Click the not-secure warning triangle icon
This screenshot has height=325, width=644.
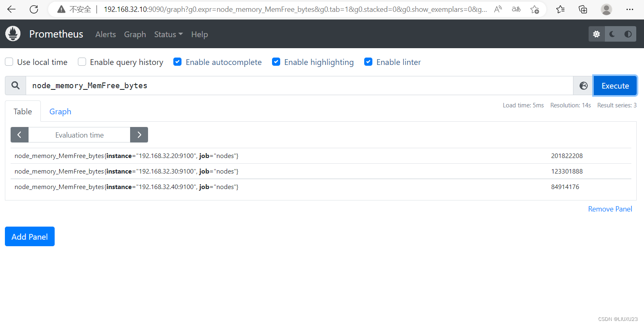(61, 9)
